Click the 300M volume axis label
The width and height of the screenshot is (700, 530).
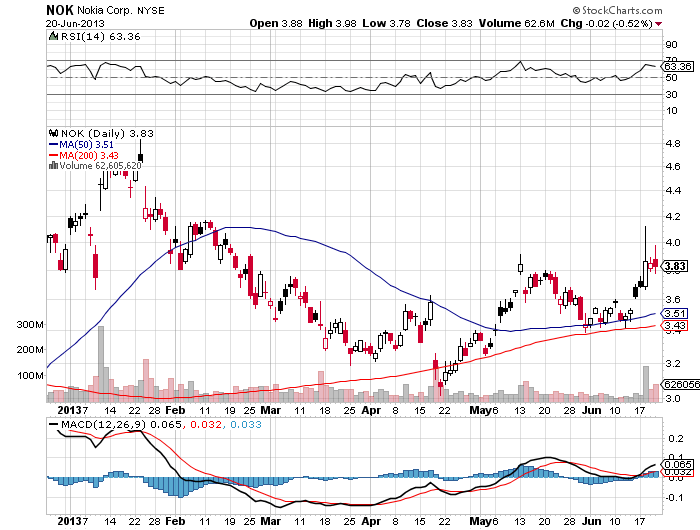[x=30, y=325]
